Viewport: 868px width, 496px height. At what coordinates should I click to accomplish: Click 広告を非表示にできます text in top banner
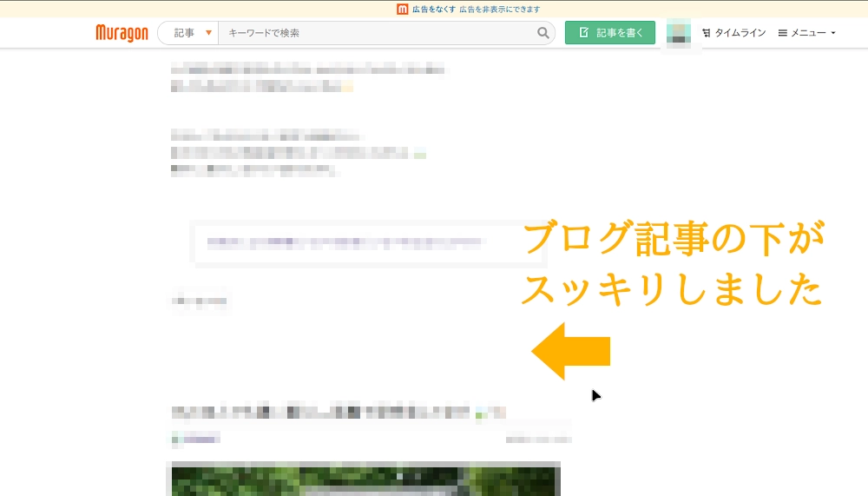[499, 10]
